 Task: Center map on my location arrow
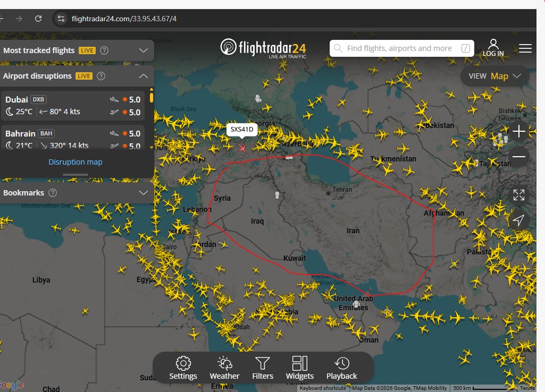click(518, 220)
